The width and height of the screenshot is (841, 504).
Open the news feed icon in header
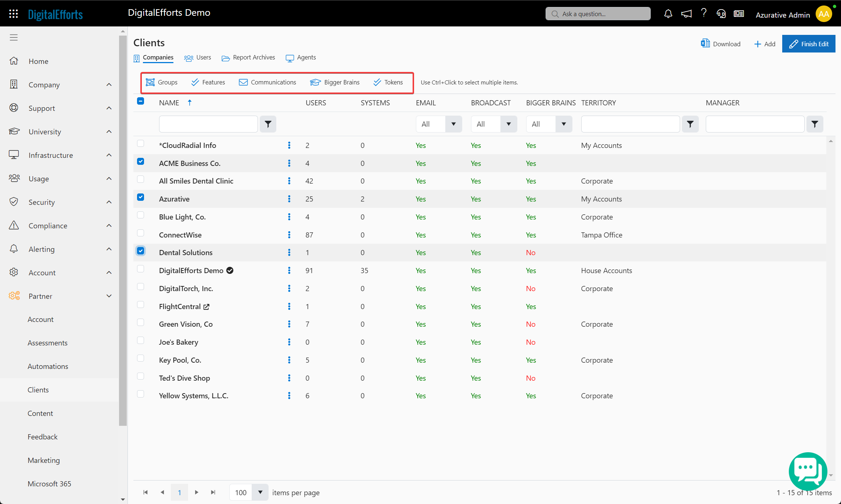(x=739, y=14)
